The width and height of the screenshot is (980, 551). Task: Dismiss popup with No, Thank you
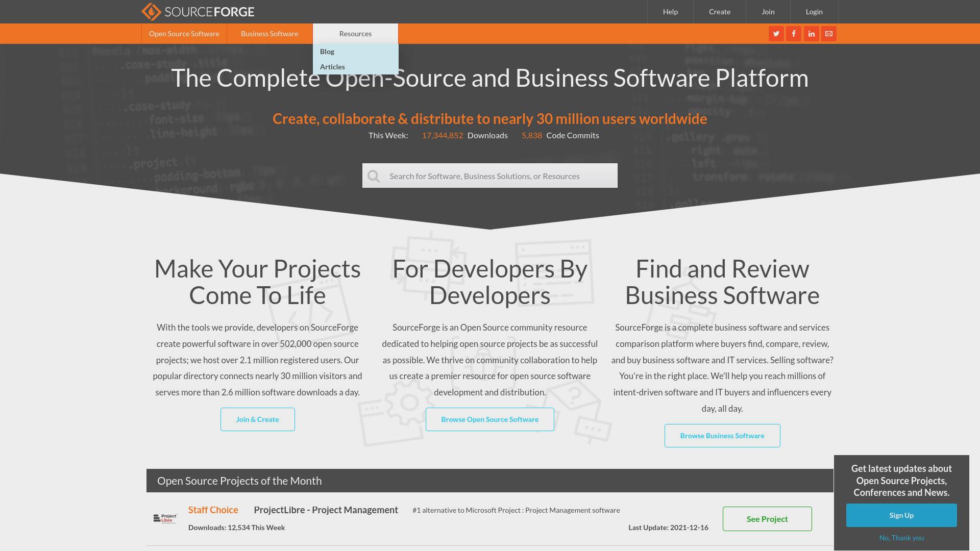pyautogui.click(x=901, y=538)
